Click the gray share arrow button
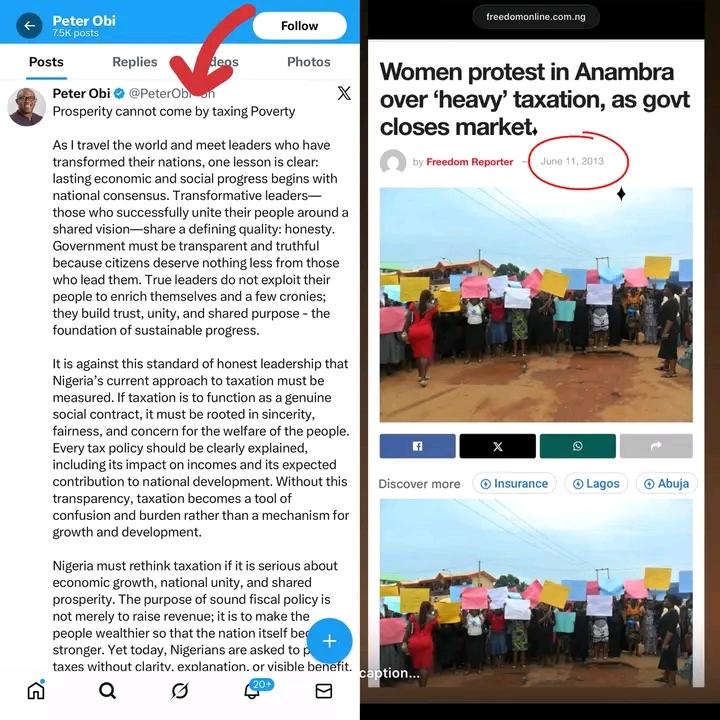 click(656, 446)
